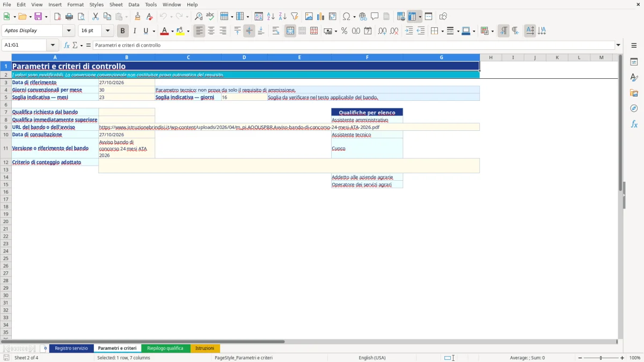Screen dimensions: 644x362
Task: Click the Save document icon
Action: pyautogui.click(x=38, y=17)
